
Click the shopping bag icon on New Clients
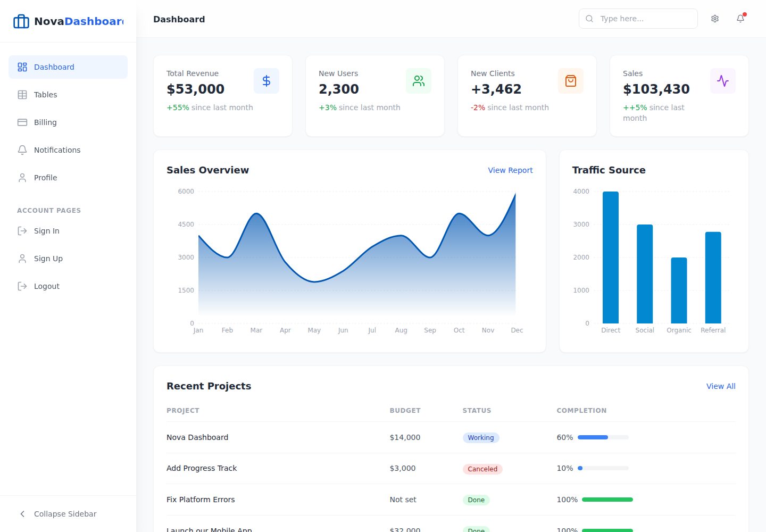571,81
